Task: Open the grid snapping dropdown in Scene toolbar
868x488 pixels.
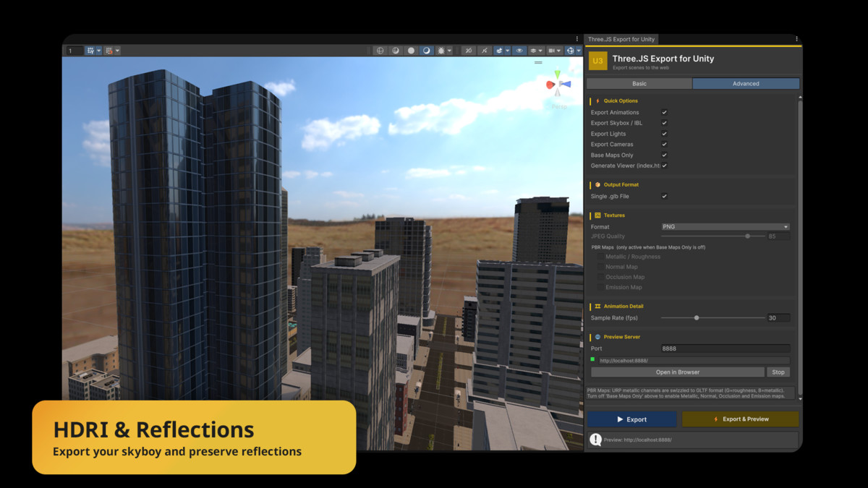Action: [99, 51]
